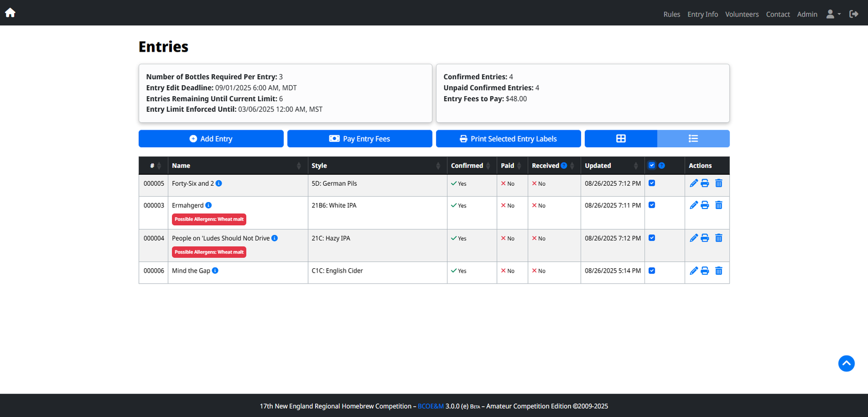868x417 pixels.
Task: Show info for People on 'Ludes entry
Action: pyautogui.click(x=275, y=238)
